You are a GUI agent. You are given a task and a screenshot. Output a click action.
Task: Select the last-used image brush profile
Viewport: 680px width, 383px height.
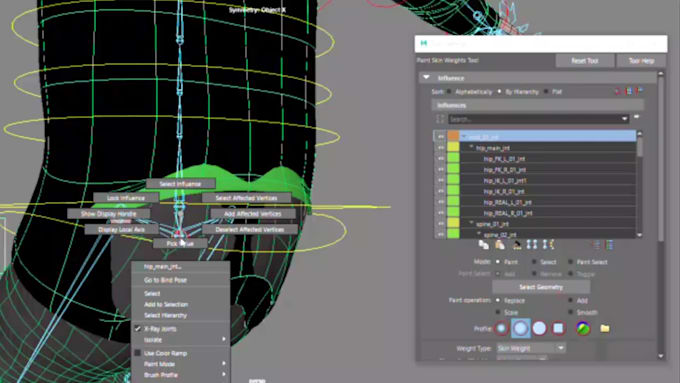click(583, 328)
